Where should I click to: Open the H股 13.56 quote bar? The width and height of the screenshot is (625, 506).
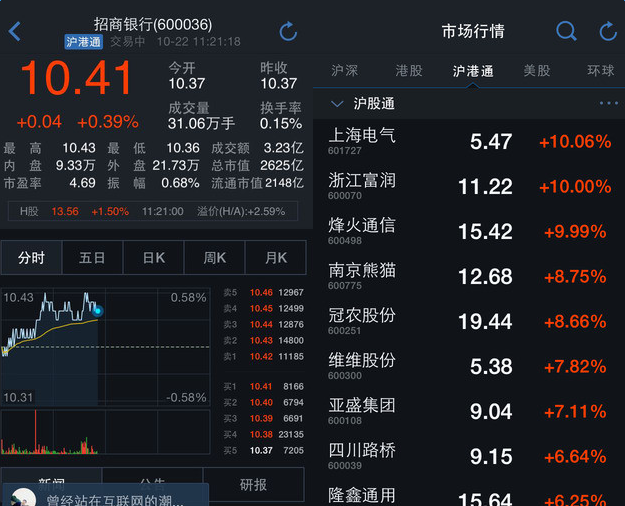(x=153, y=211)
